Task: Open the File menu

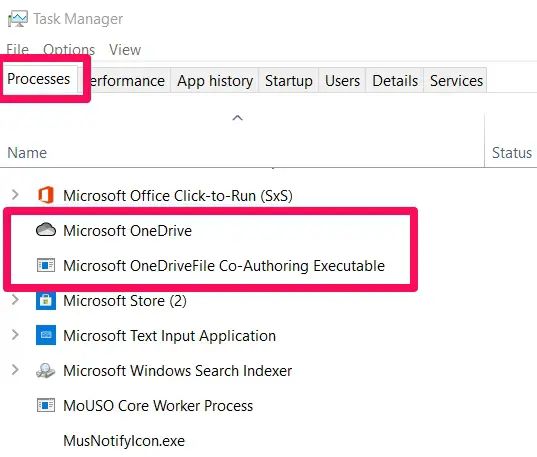Action: pyautogui.click(x=17, y=50)
